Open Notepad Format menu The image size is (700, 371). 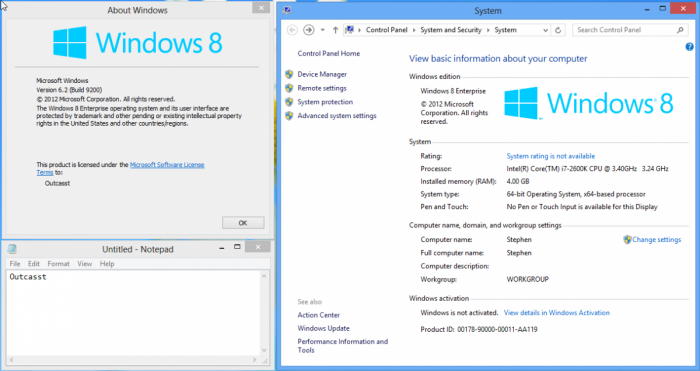click(58, 264)
